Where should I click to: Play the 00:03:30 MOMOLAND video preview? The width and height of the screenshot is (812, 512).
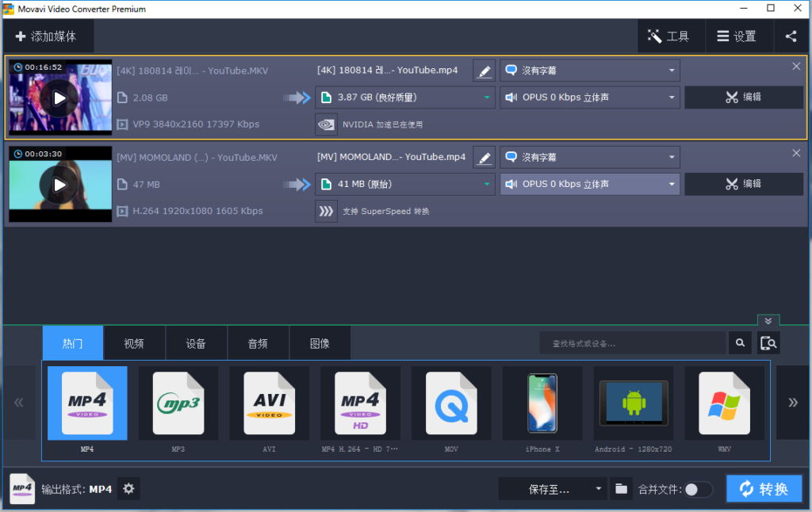pyautogui.click(x=59, y=185)
